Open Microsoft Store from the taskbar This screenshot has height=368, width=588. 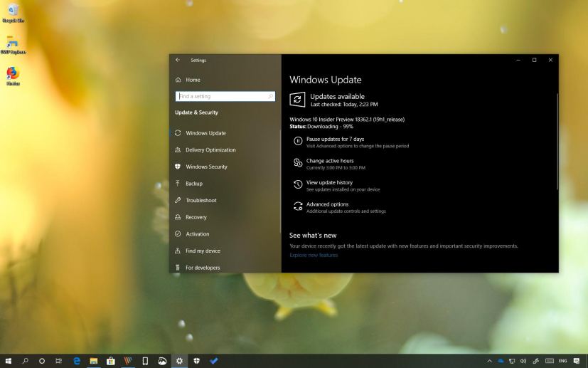tap(111, 361)
